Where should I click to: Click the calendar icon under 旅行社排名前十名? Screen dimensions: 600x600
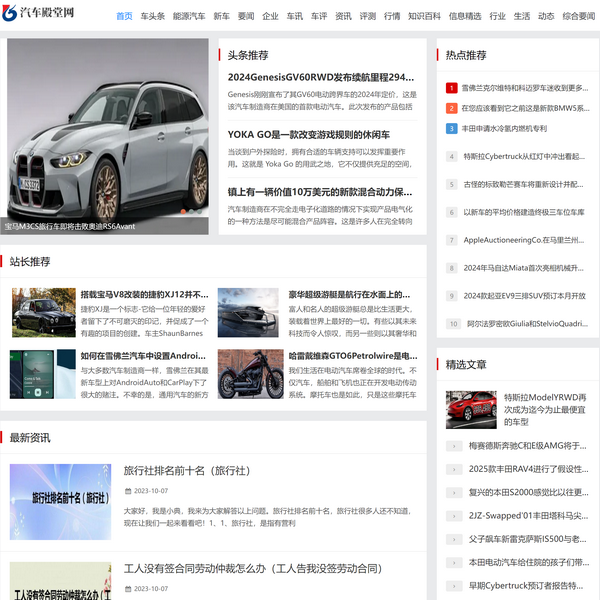click(127, 491)
